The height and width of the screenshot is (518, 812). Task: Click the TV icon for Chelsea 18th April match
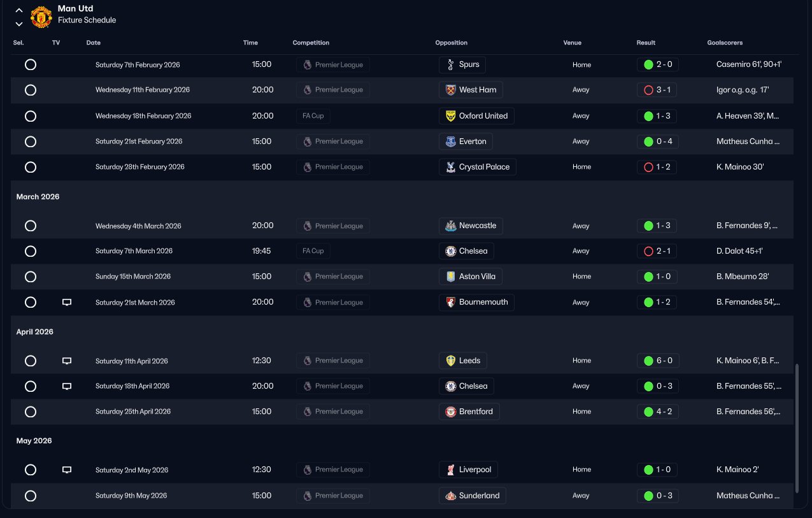coord(67,386)
